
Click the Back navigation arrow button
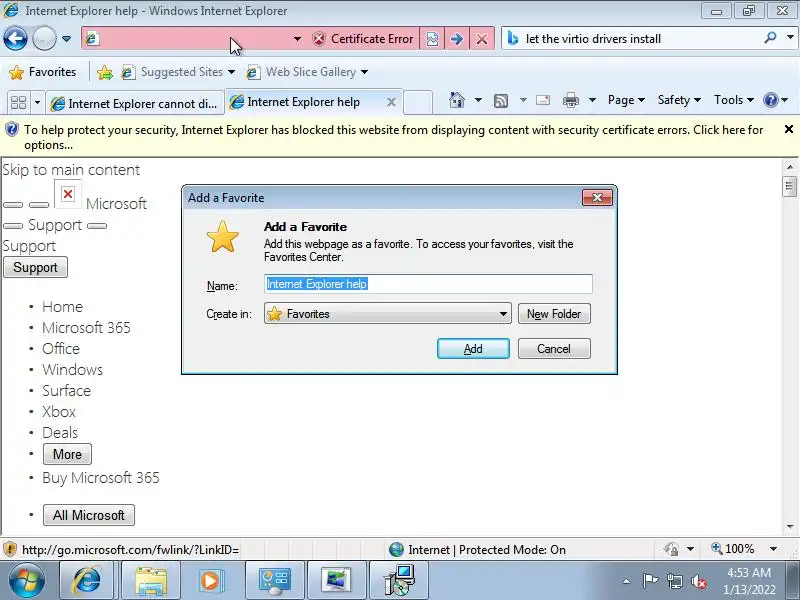tap(15, 38)
